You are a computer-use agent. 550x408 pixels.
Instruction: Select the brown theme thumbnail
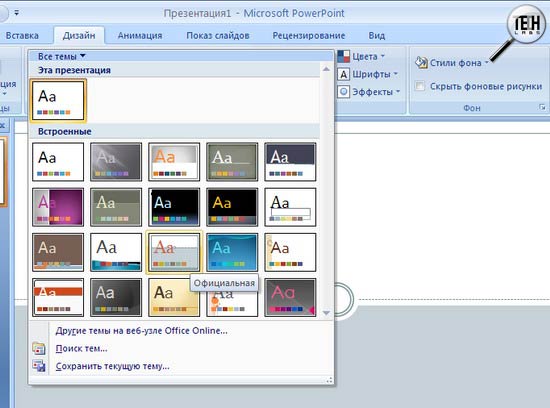coord(58,252)
